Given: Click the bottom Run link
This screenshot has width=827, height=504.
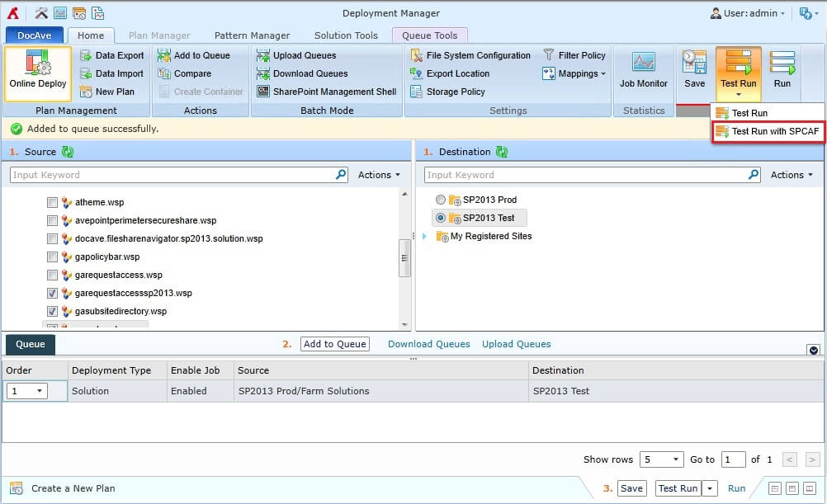Looking at the screenshot, I should click(x=737, y=488).
